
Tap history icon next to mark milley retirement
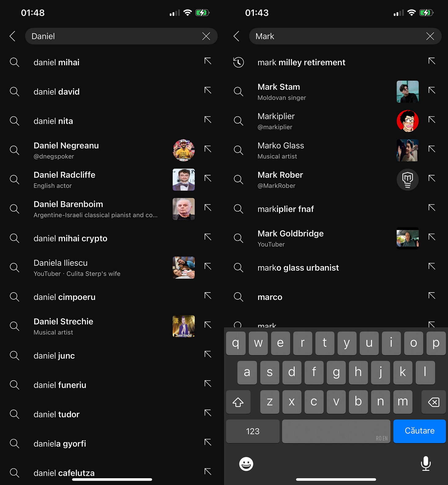pos(238,62)
